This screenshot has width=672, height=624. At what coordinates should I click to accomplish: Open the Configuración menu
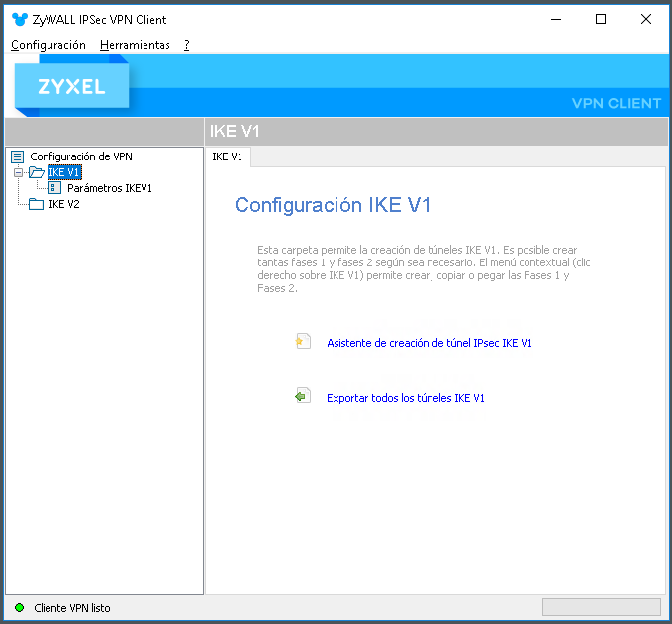click(48, 45)
